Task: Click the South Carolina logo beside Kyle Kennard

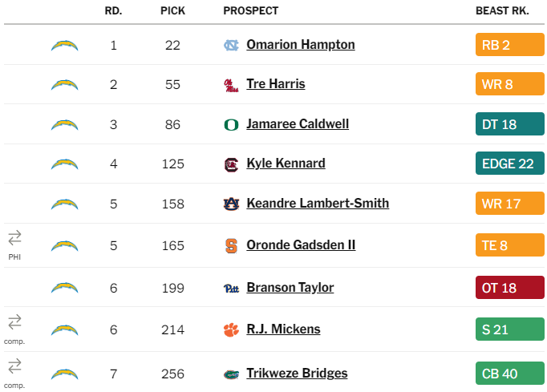Action: point(231,164)
